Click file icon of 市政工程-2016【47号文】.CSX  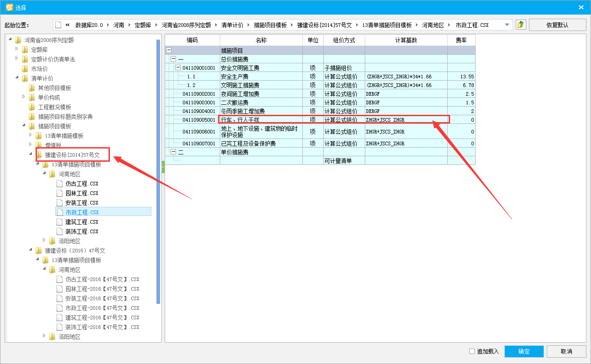tap(59, 308)
